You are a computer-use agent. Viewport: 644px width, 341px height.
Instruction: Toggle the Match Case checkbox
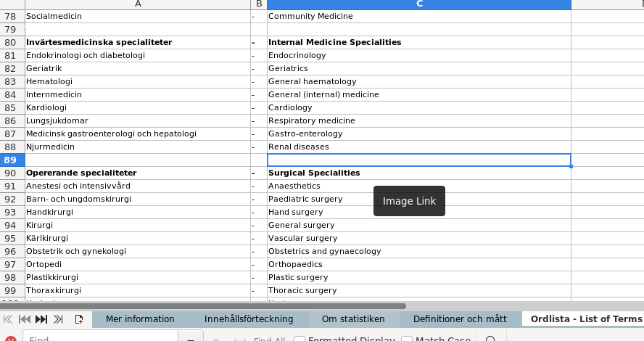point(407,339)
